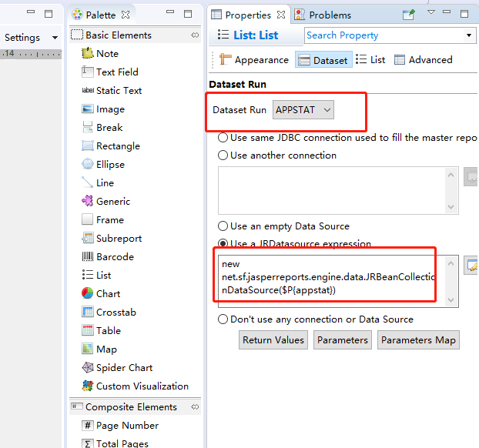This screenshot has height=448, width=479.
Task: Pick the Chart palette element
Action: pyautogui.click(x=101, y=294)
